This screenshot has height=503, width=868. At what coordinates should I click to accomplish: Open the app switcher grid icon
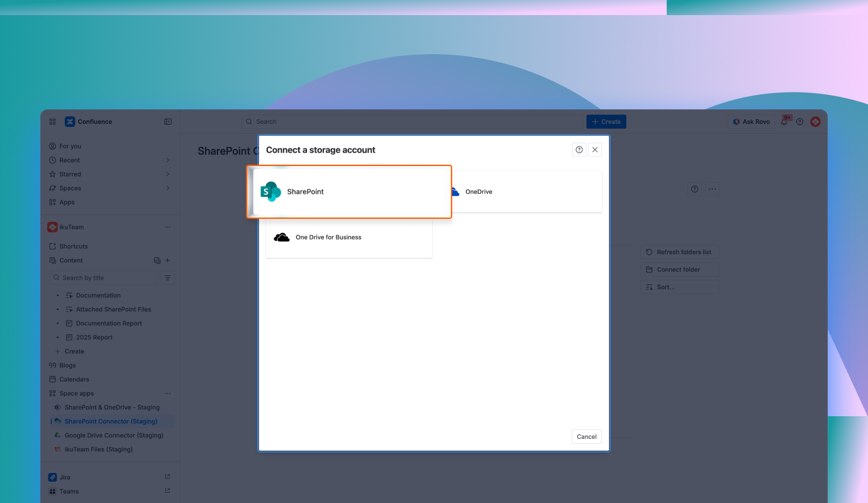(53, 122)
